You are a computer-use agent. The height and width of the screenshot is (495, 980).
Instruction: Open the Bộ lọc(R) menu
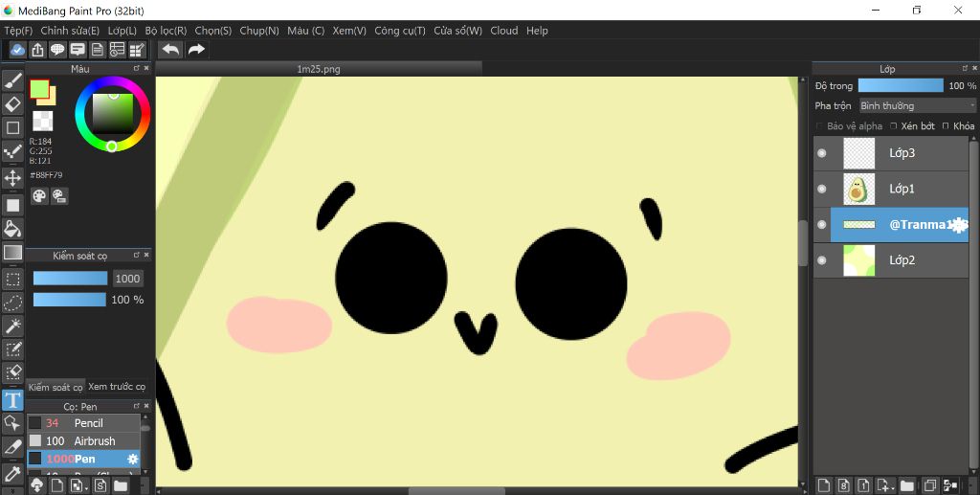166,31
